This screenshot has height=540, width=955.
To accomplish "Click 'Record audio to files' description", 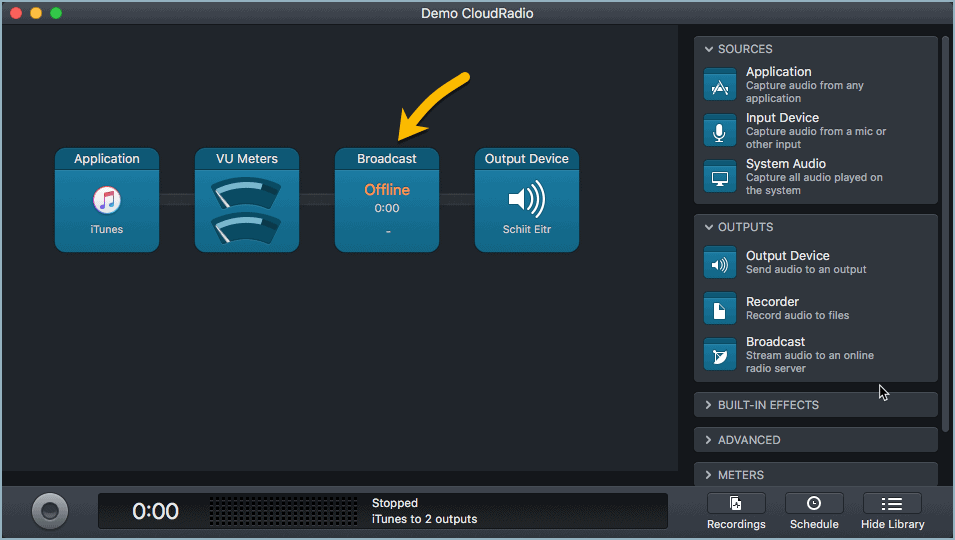I will 797,315.
